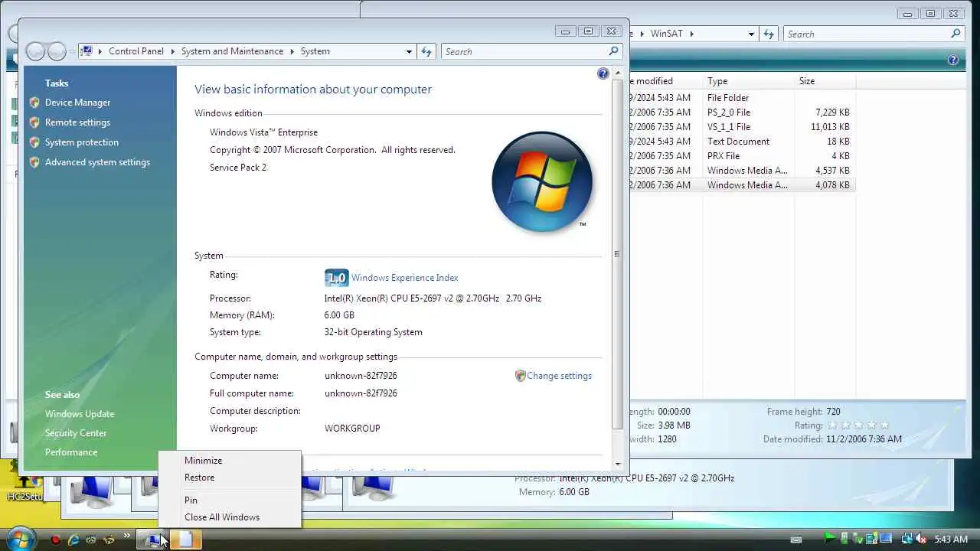This screenshot has width=980, height=551.
Task: Open System protection task link
Action: tap(81, 142)
